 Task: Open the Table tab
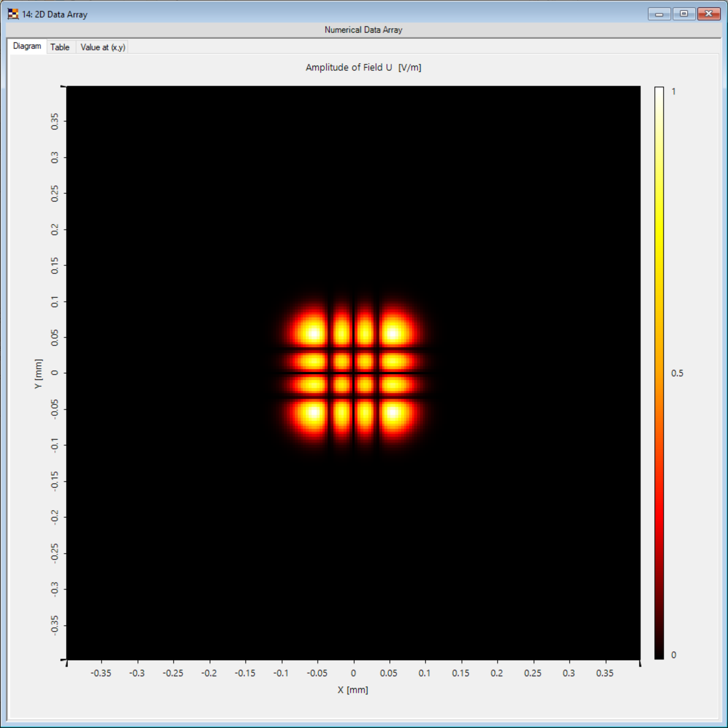(60, 47)
